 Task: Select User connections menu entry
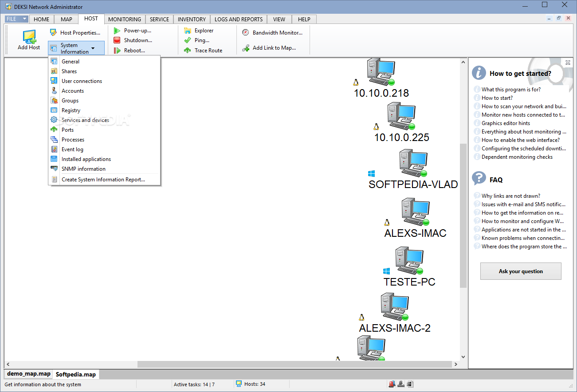point(104,81)
